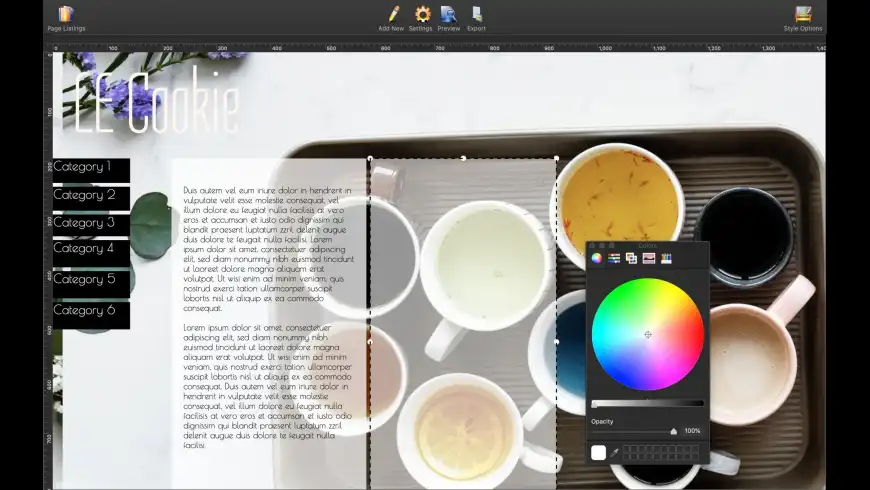Click top-right handle of selected box

557,159
